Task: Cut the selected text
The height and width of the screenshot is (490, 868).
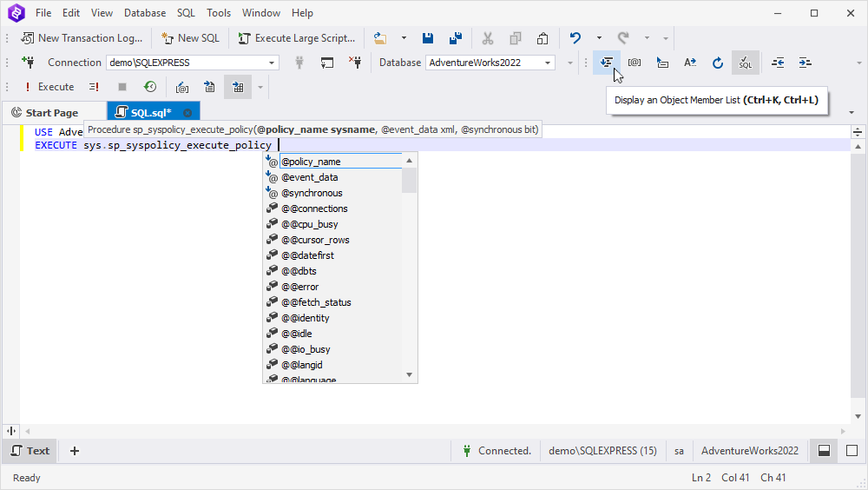Action: [x=487, y=38]
